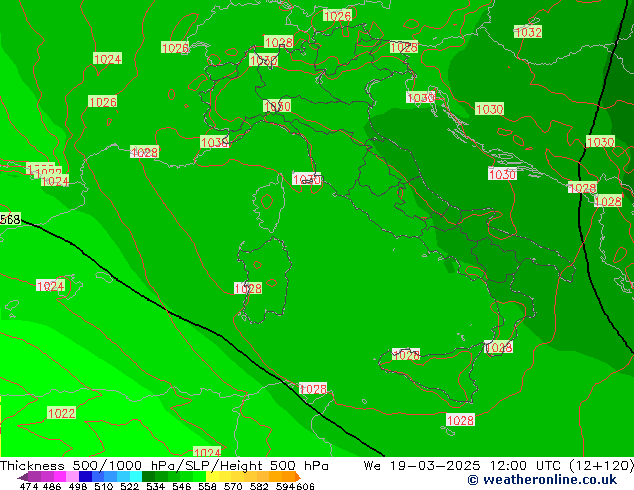The width and height of the screenshot is (634, 490).
Task: Click the 'Thickness 500/1000 hPa/SLP/Height 500 hPa' title
Action: (x=164, y=465)
